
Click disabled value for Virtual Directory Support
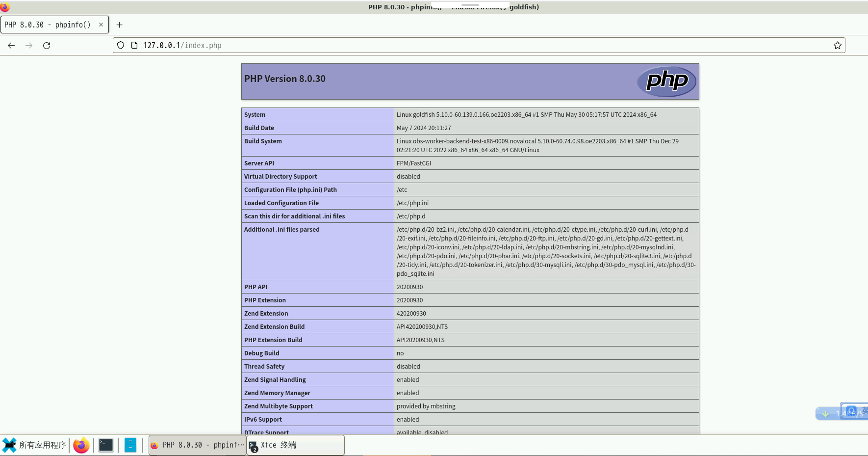408,177
